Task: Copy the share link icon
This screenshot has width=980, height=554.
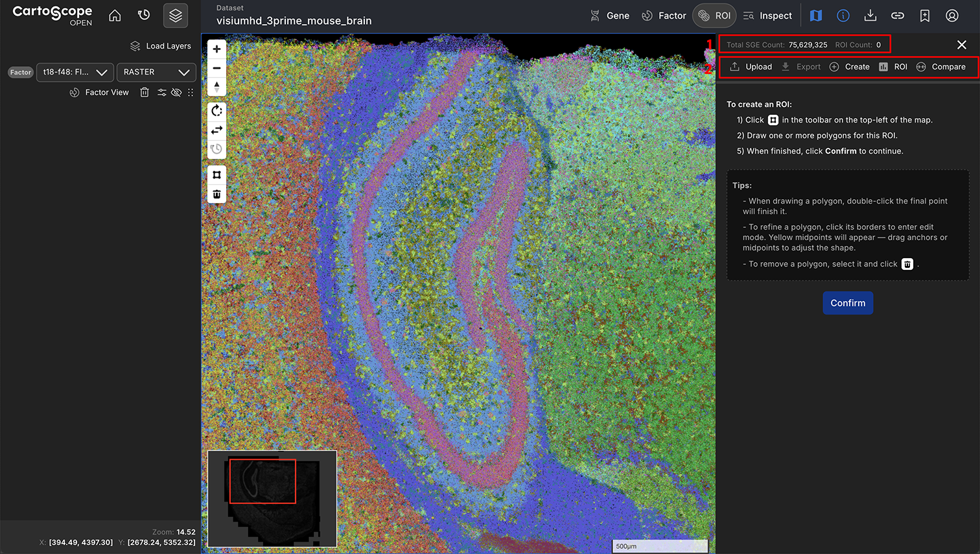Action: 898,16
